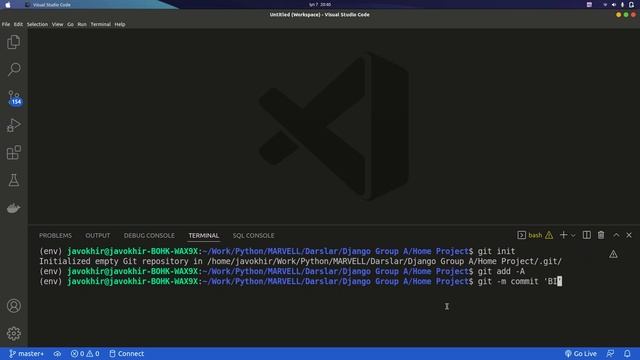
Task: Click the bash warning triangle icon
Action: click(549, 235)
